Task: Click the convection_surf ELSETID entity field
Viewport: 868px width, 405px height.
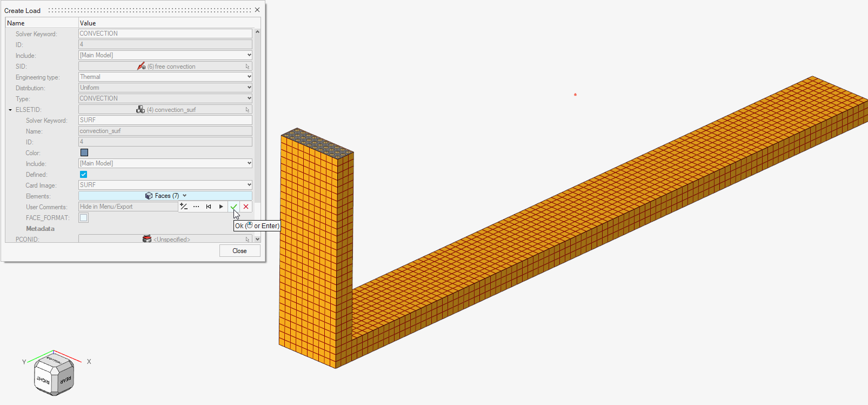Action: 165,109
